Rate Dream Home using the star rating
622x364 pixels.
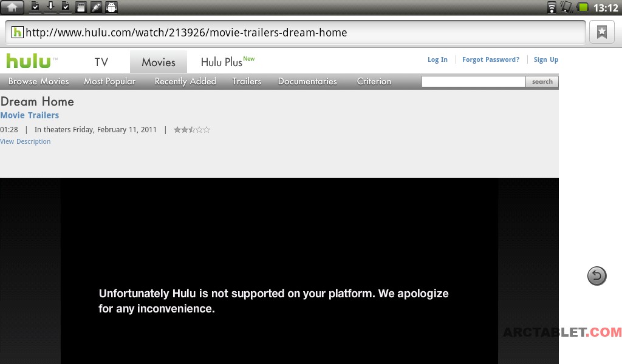click(191, 129)
